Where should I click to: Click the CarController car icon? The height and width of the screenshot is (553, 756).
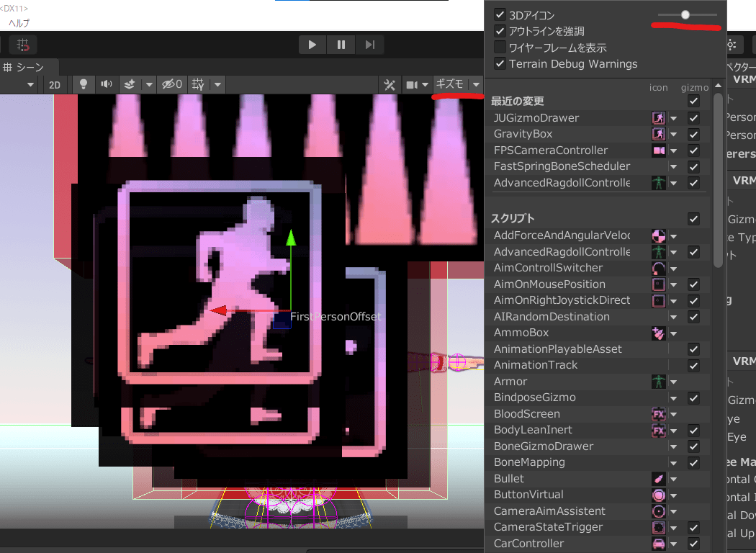[658, 544]
